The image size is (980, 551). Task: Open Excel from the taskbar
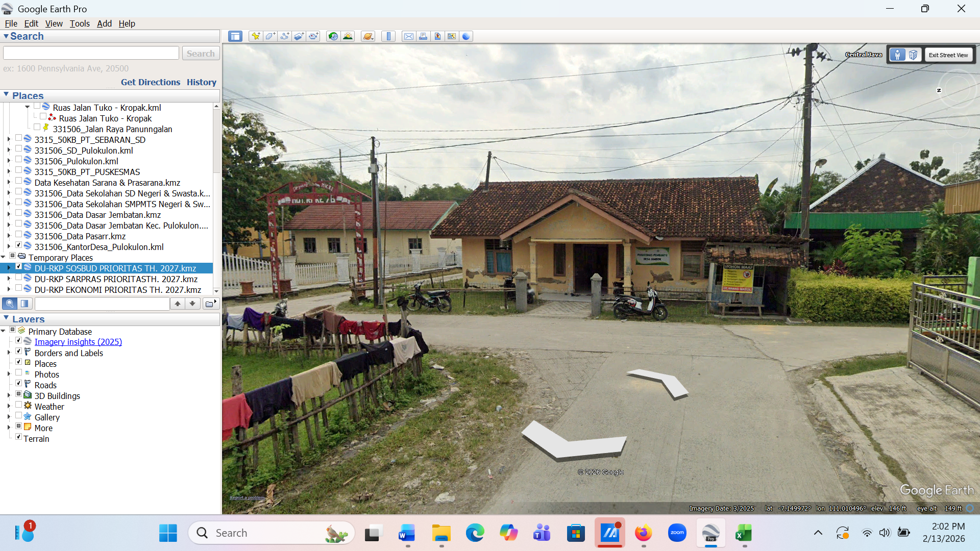click(x=744, y=533)
